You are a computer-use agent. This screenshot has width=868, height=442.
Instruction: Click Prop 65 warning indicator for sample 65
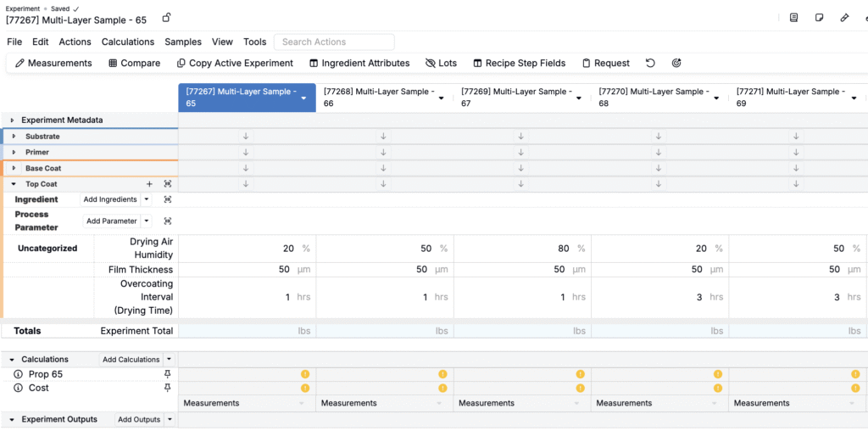pos(305,374)
